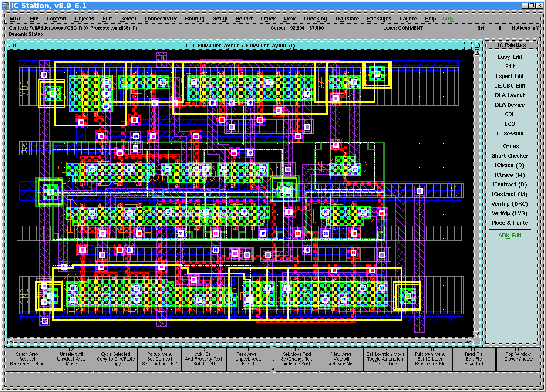Open the Connectivity menu
The width and height of the screenshot is (546, 392).
click(161, 19)
